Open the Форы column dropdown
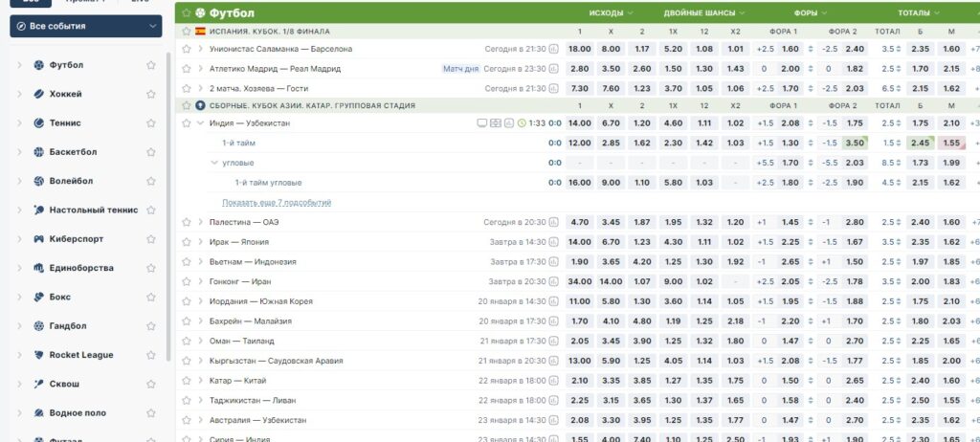Screen dimensions: 980x442 [x=811, y=13]
